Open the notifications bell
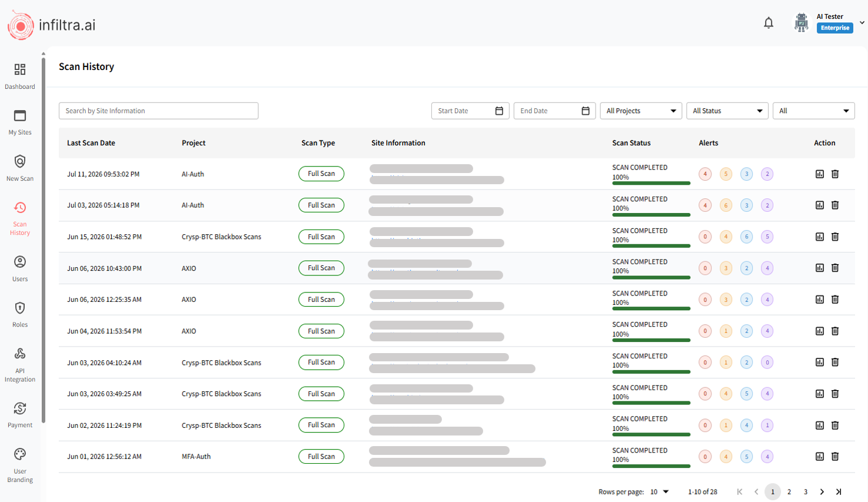Image resolution: width=868 pixels, height=502 pixels. (x=769, y=23)
